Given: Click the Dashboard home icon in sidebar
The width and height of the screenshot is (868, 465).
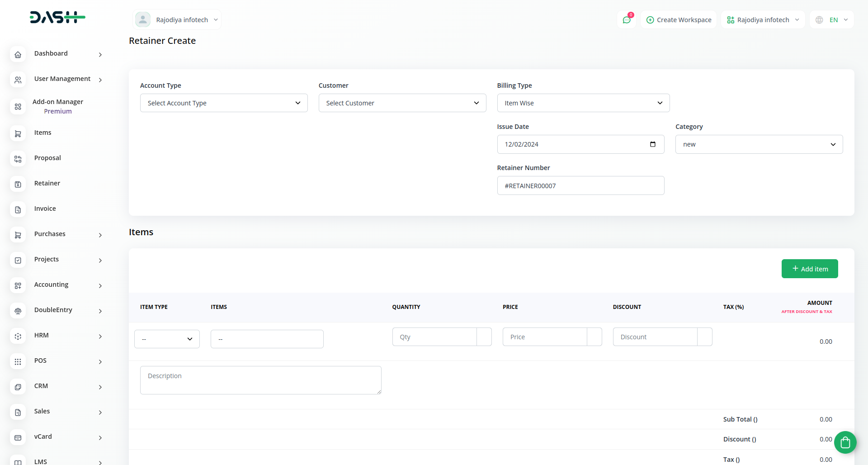Looking at the screenshot, I should 18,55.
